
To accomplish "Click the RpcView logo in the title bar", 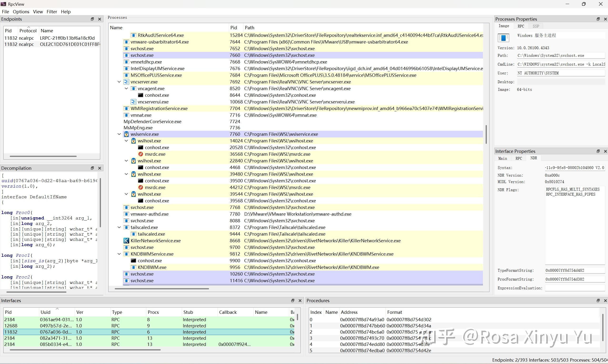I will (3, 4).
